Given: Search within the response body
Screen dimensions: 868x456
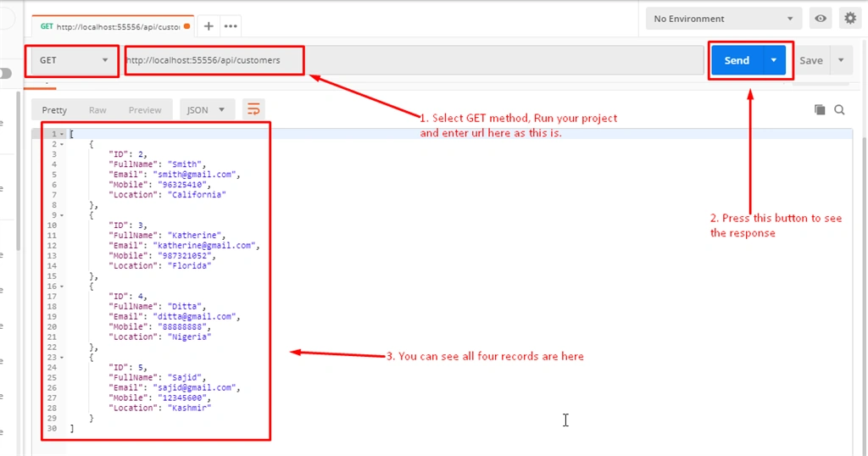Looking at the screenshot, I should [x=839, y=109].
